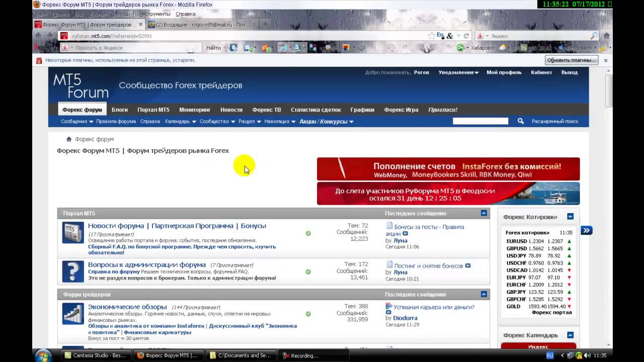Click the forum search magnifier icon
644x362 pixels.
coord(521,121)
